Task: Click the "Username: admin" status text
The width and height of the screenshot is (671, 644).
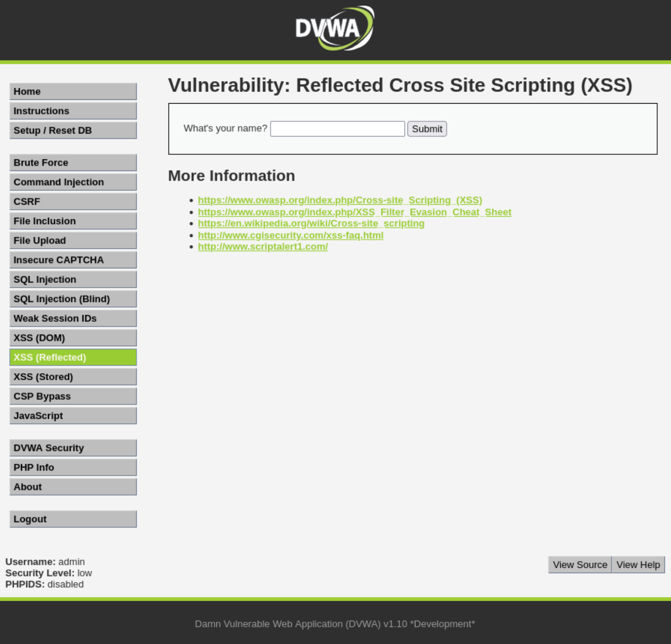Action: tap(45, 562)
